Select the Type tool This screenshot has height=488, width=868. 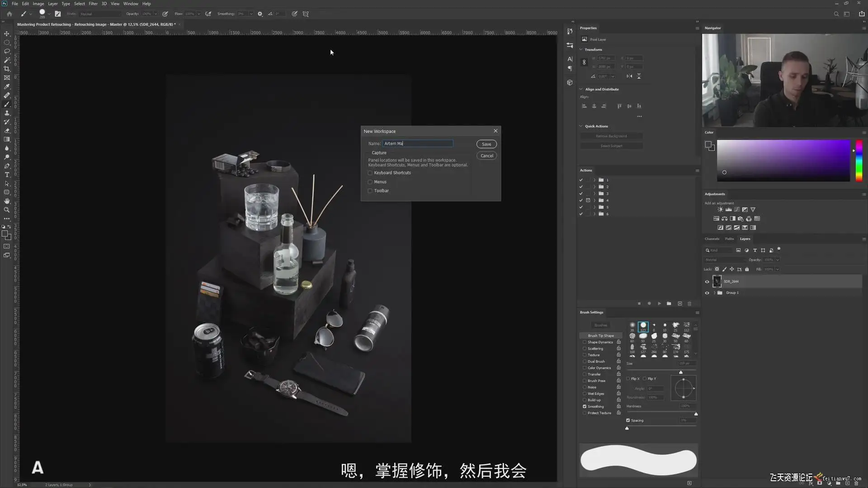[7, 175]
